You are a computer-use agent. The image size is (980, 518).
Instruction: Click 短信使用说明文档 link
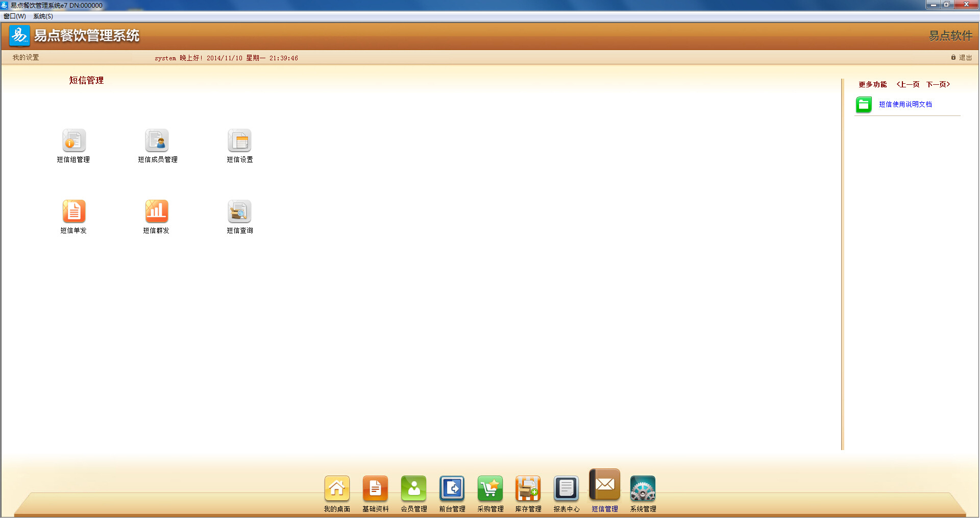[905, 104]
